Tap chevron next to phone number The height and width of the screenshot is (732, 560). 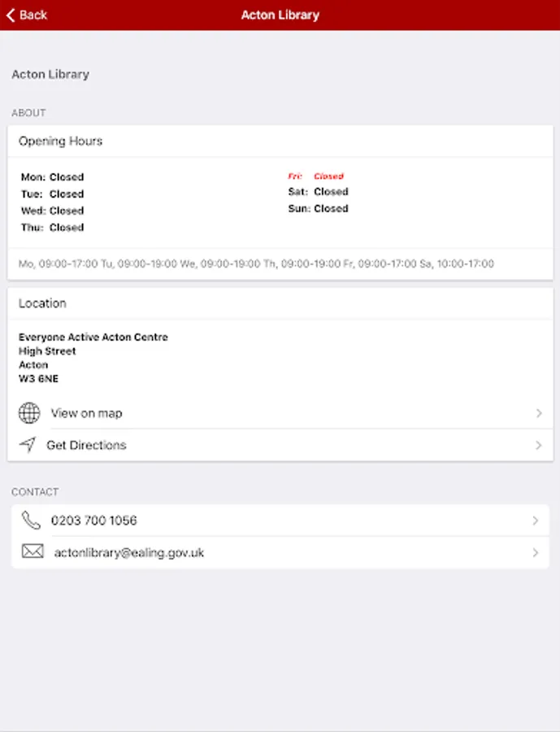[x=535, y=521]
